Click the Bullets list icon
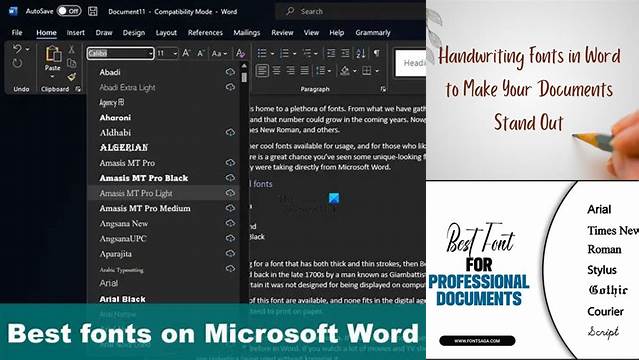Viewport: 639px width, 360px height. point(262,53)
